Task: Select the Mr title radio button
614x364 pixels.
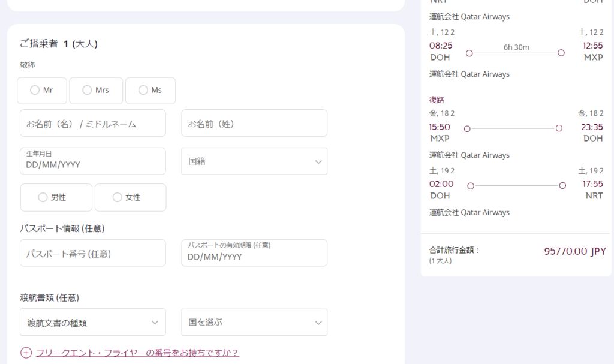Action: (x=35, y=91)
